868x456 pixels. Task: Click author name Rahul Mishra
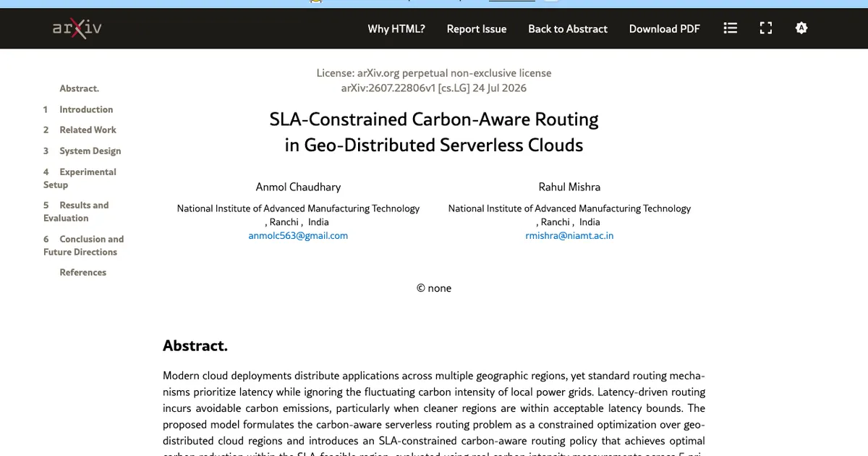(569, 187)
